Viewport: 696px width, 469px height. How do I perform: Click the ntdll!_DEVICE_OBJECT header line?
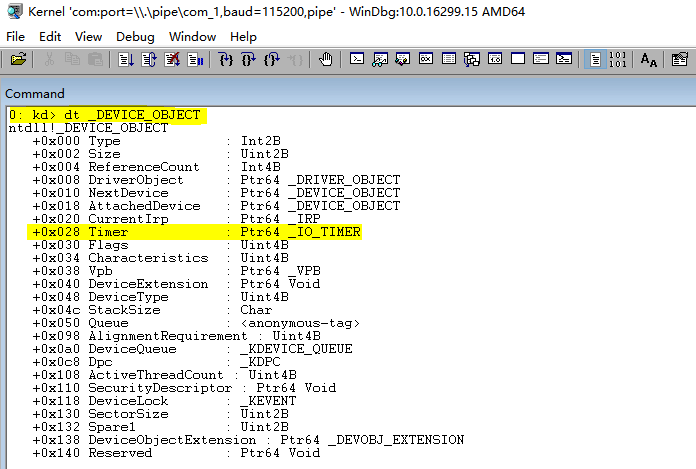[88, 128]
